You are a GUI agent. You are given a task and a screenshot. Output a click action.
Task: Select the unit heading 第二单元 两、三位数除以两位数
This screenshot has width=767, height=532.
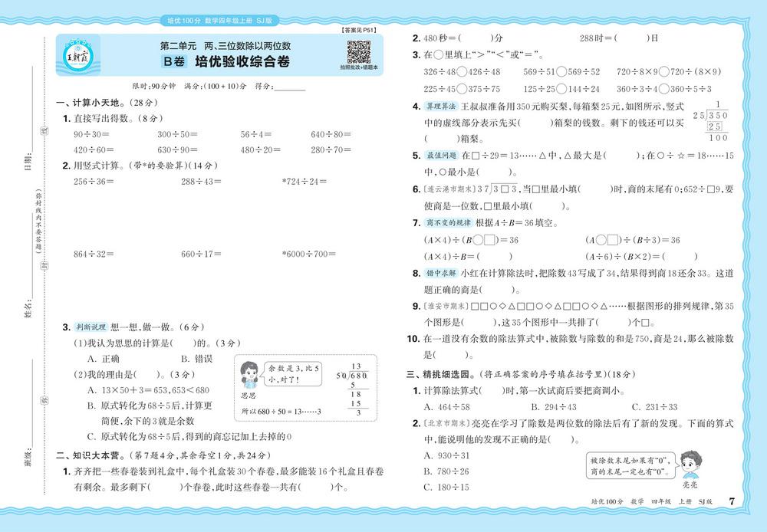[225, 45]
